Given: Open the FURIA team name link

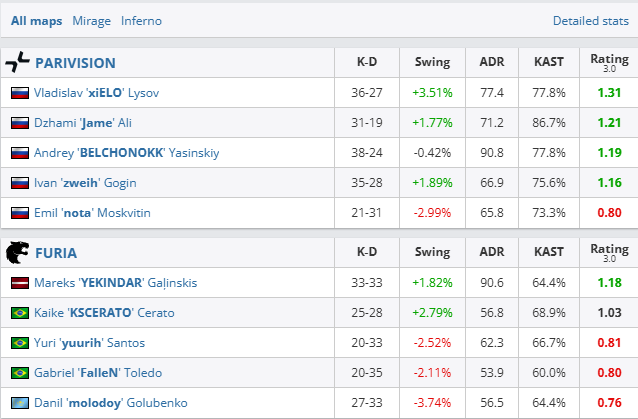Looking at the screenshot, I should [56, 253].
